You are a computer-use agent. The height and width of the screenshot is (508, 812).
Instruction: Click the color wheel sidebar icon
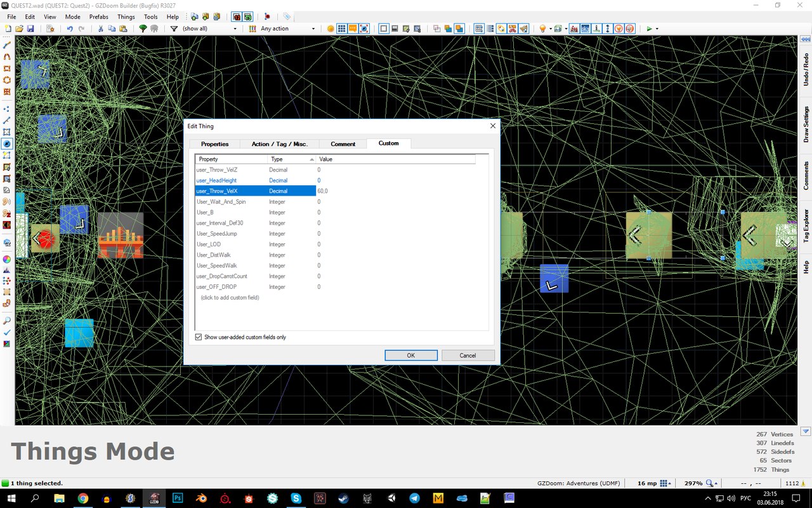7,259
